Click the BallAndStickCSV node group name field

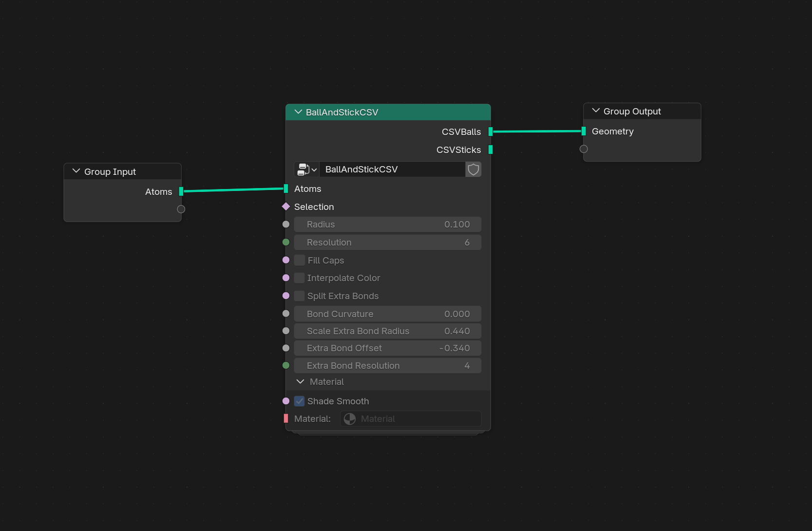[393, 170]
